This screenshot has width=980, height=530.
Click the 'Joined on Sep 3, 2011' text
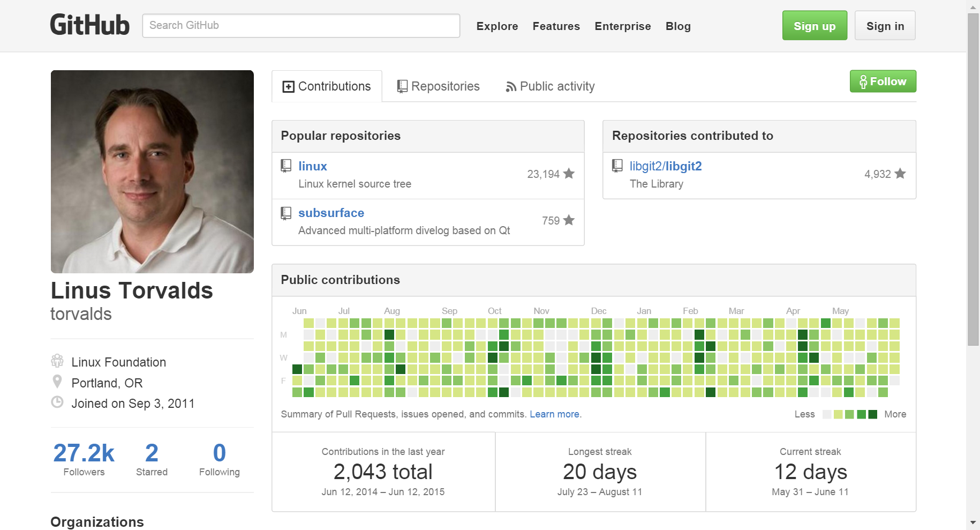(133, 404)
